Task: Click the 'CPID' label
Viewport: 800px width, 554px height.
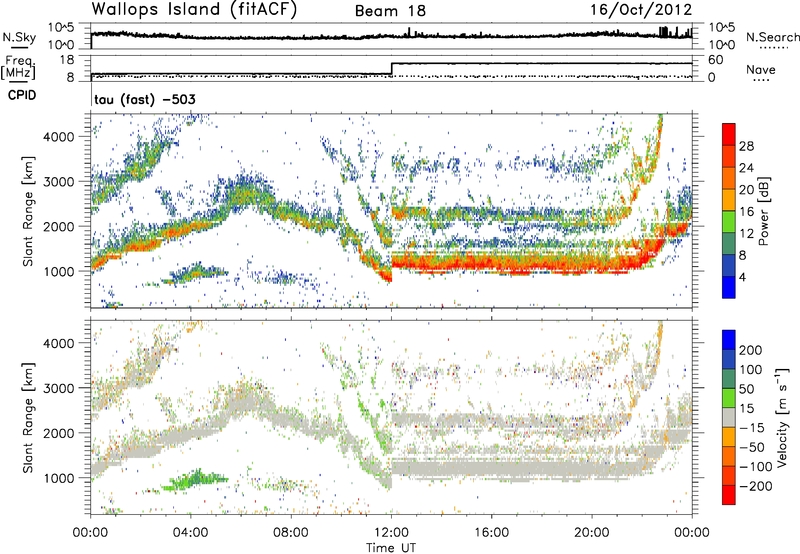Action: coord(22,95)
